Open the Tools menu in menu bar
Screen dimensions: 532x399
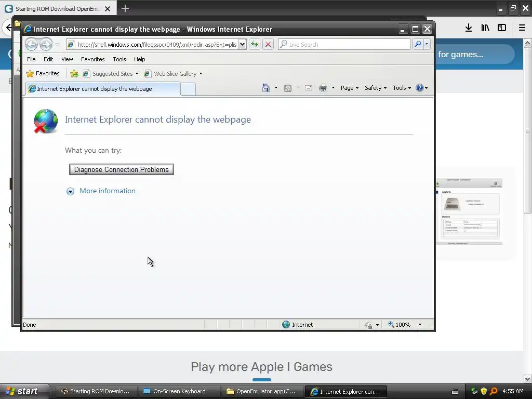point(119,59)
